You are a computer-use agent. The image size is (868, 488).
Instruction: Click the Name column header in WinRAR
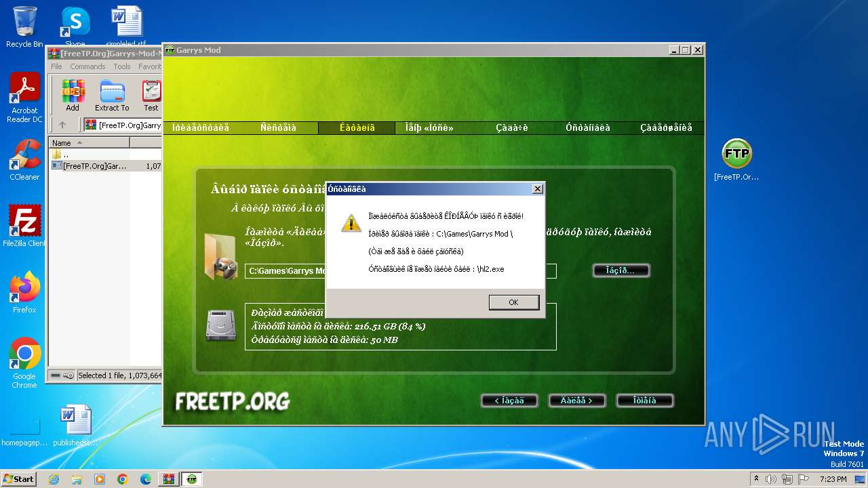[x=89, y=143]
